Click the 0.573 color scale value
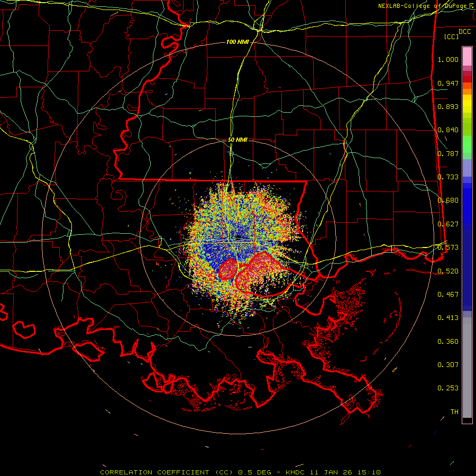This screenshot has width=476, height=476. (448, 248)
